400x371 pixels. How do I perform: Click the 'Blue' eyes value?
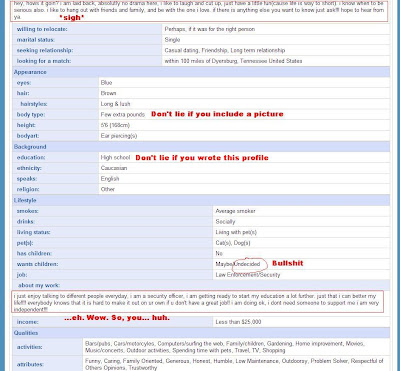pyautogui.click(x=106, y=83)
